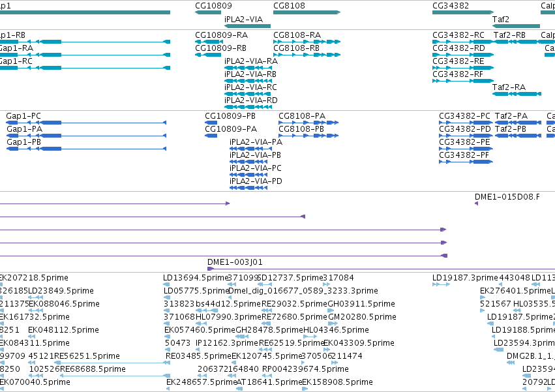Select transcript Gap1-RA
The width and height of the screenshot is (555, 392).
point(16,48)
